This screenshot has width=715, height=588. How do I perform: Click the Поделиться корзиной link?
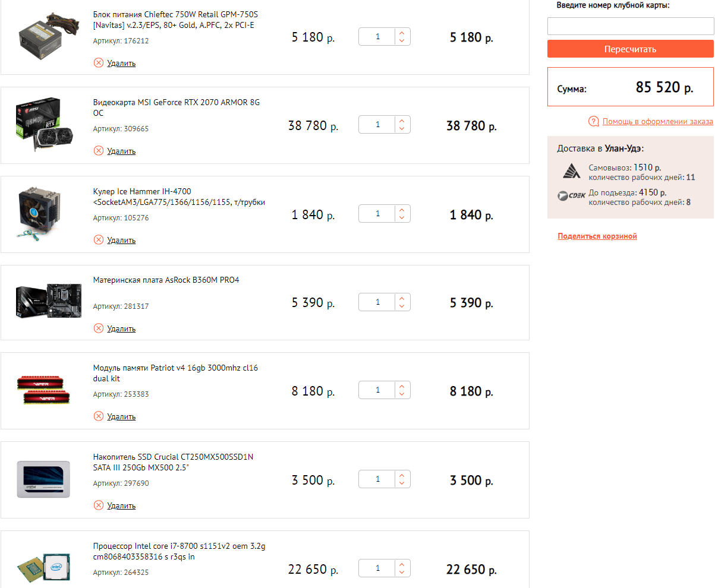tap(597, 236)
